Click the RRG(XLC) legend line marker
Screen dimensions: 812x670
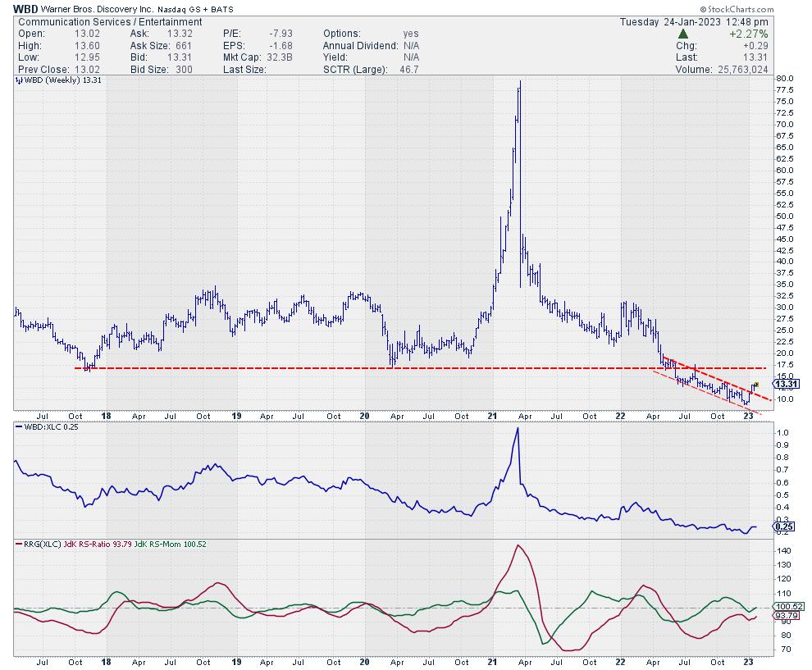coord(17,545)
